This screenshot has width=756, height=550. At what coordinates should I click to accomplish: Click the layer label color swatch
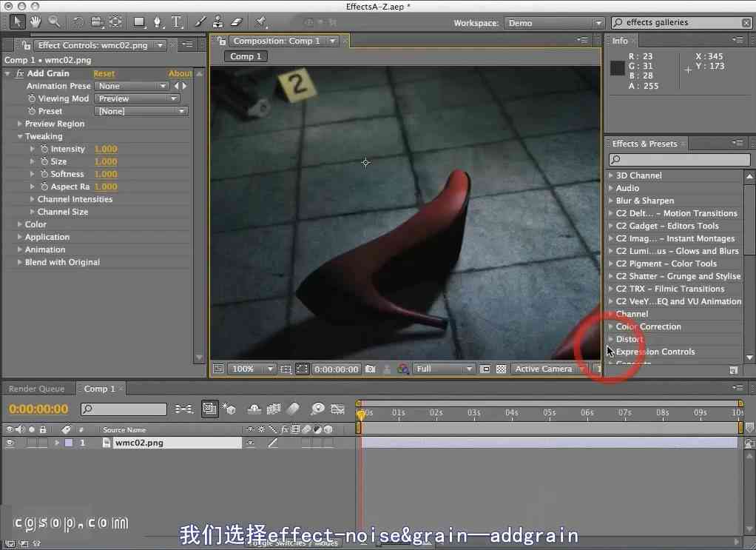(x=68, y=443)
